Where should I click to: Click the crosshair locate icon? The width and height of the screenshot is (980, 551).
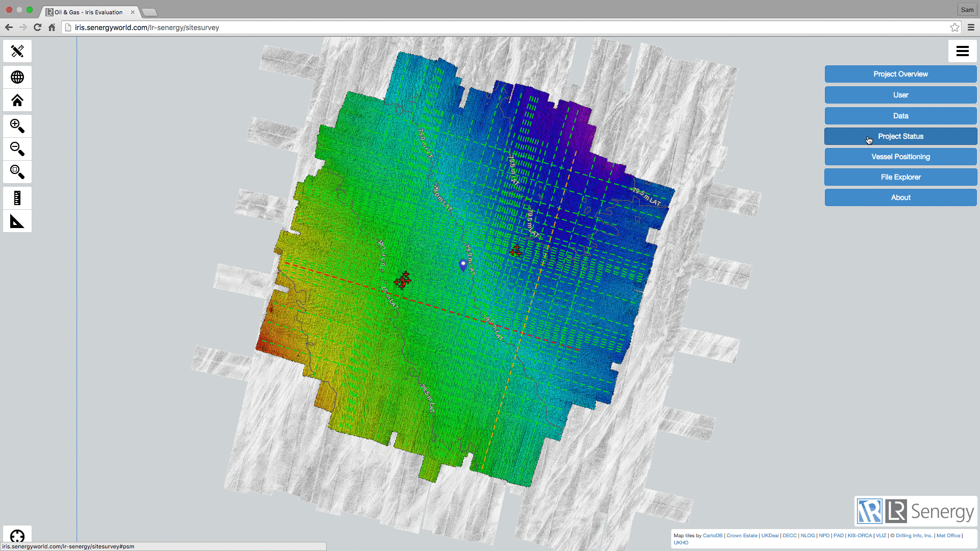click(x=17, y=536)
